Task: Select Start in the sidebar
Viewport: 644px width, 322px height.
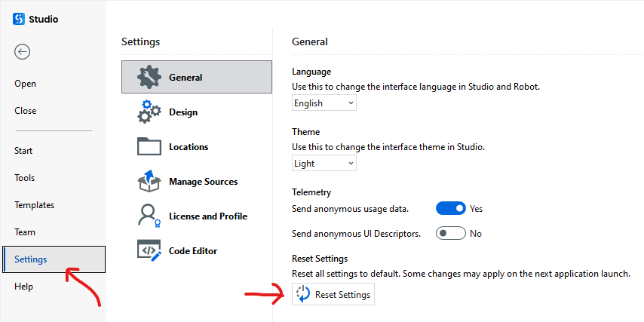Action: click(23, 151)
